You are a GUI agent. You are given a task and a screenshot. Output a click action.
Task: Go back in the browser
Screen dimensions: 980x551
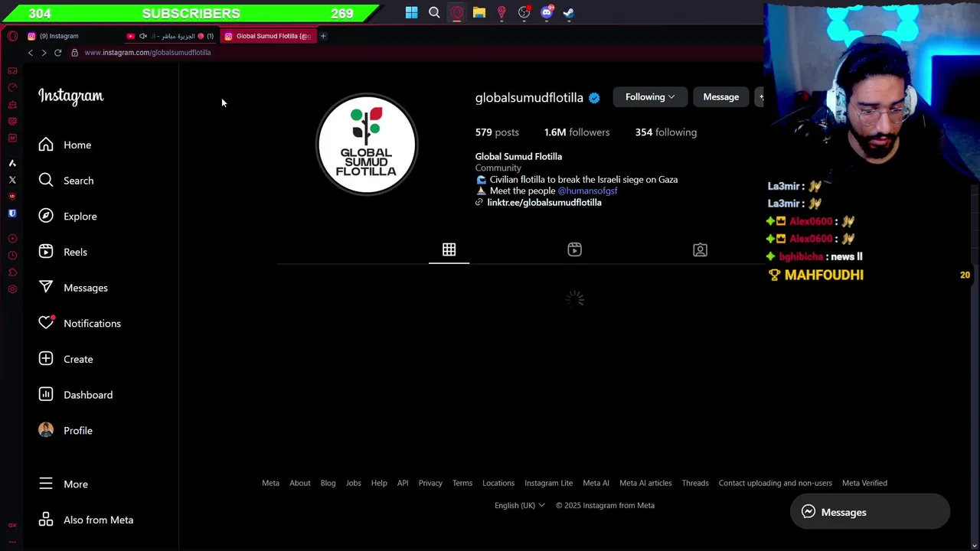pos(30,53)
